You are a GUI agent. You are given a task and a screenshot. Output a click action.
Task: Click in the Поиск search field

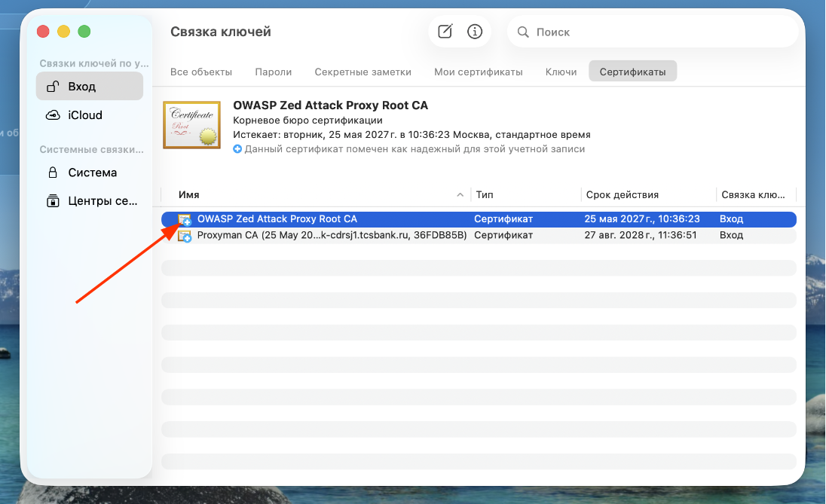(x=653, y=32)
